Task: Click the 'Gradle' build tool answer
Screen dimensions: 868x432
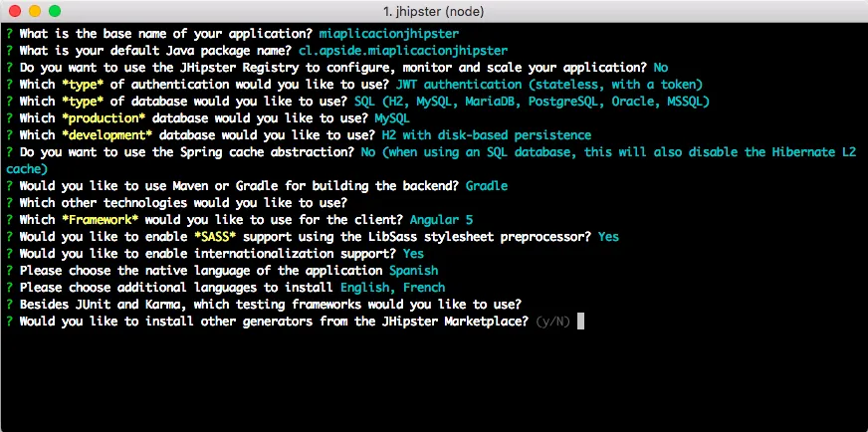Action: (487, 186)
